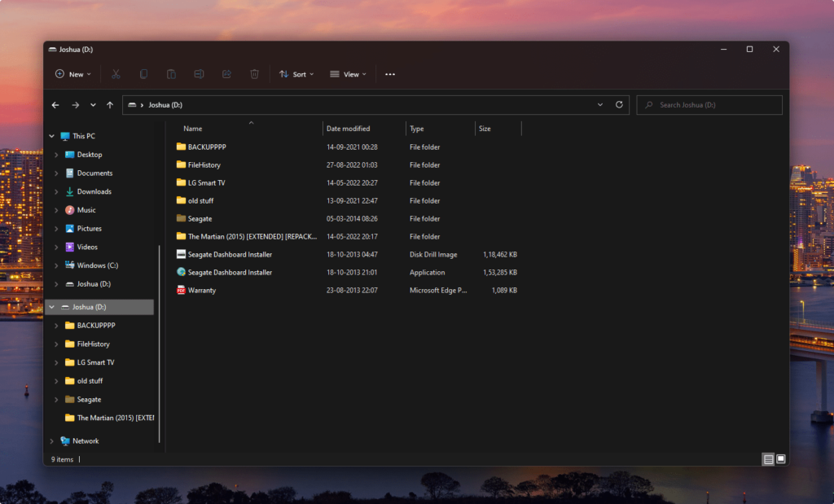This screenshot has width=834, height=504.
Task: Click the Delete trash icon
Action: tap(254, 74)
